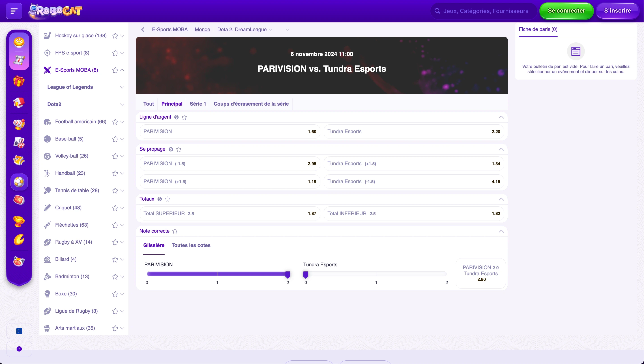The width and height of the screenshot is (644, 364).
Task: Open the LIVE betting sidebar icon
Action: [x=19, y=200]
